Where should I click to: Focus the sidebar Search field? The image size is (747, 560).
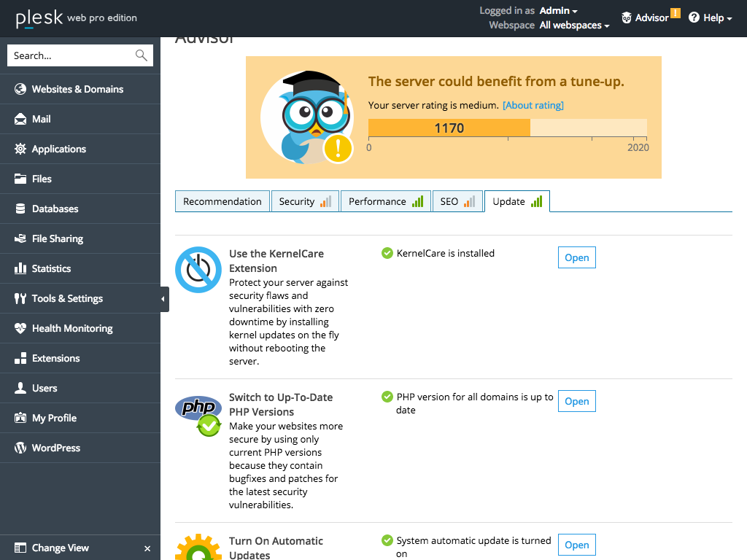coord(71,55)
